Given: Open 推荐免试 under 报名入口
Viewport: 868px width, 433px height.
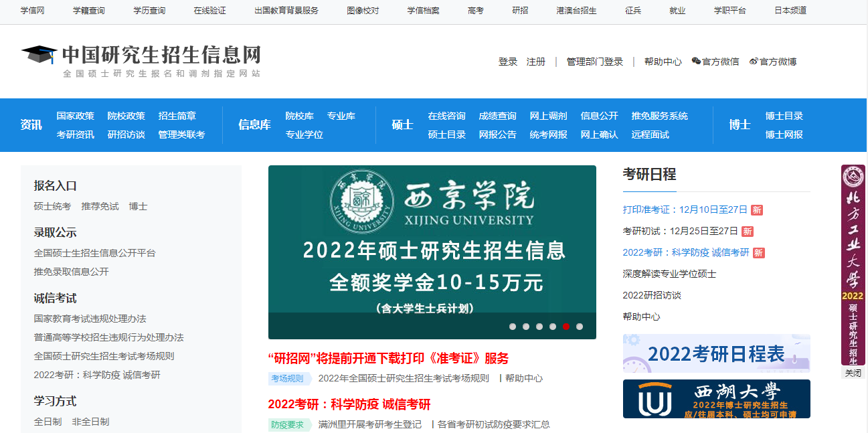Looking at the screenshot, I should (100, 206).
